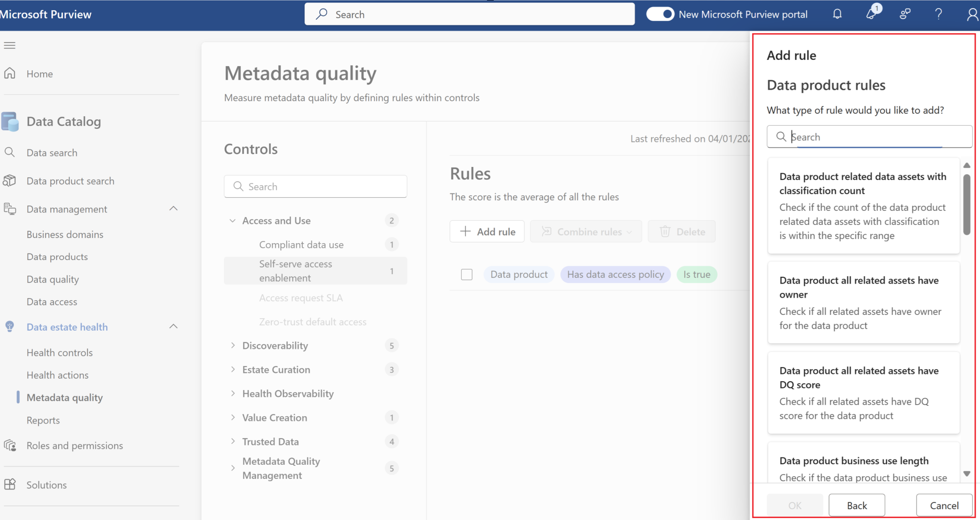Click the Home icon in the sidebar
The height and width of the screenshot is (520, 980).
(10, 73)
